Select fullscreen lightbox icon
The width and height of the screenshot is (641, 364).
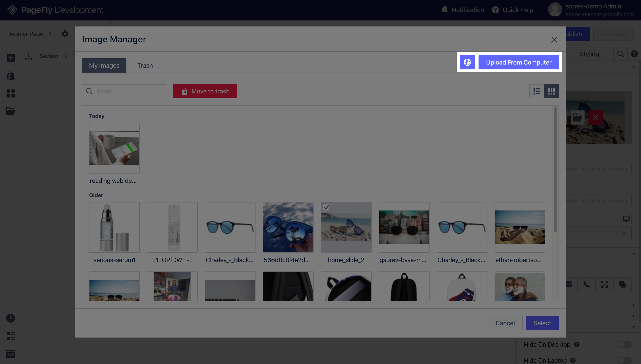tap(604, 284)
